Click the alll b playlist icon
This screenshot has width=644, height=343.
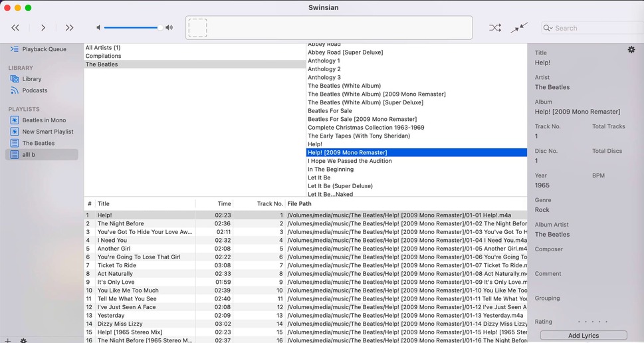[15, 154]
